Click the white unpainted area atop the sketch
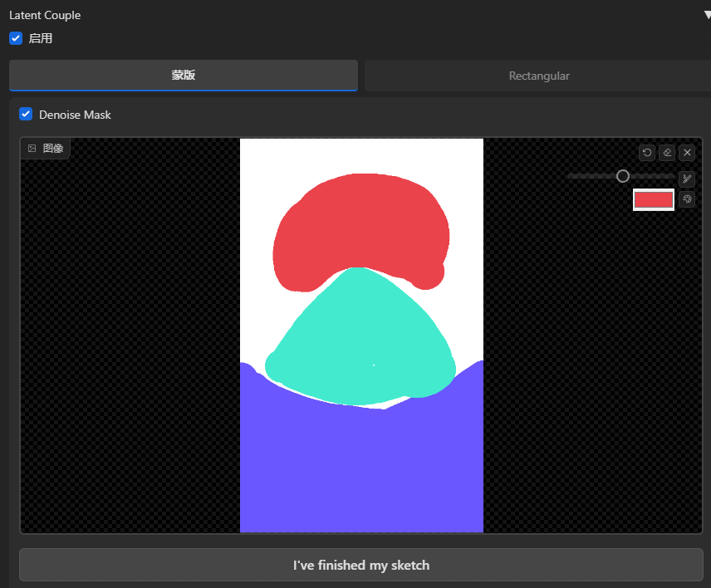The width and height of the screenshot is (711, 588). 361,155
